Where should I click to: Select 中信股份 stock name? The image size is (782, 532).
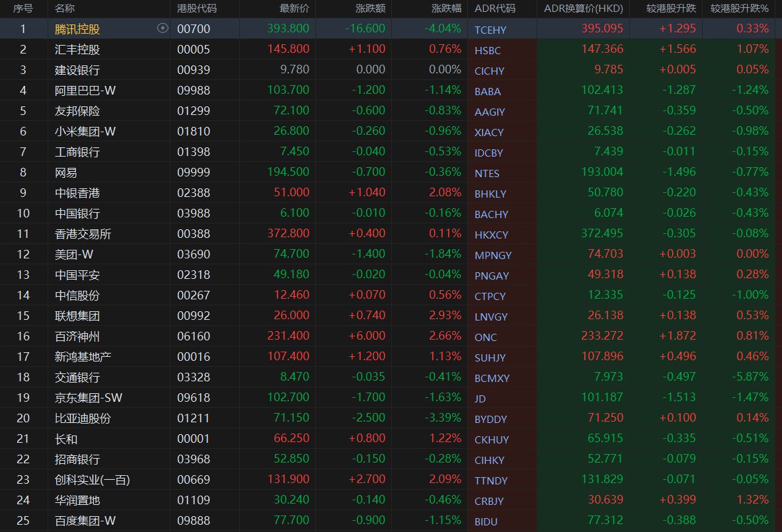(77, 295)
